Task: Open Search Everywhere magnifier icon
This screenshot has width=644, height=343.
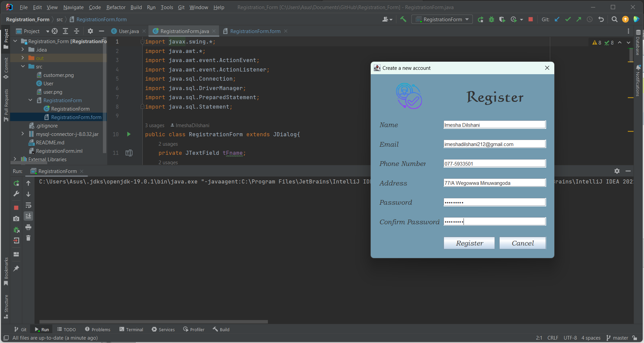Action: point(615,19)
